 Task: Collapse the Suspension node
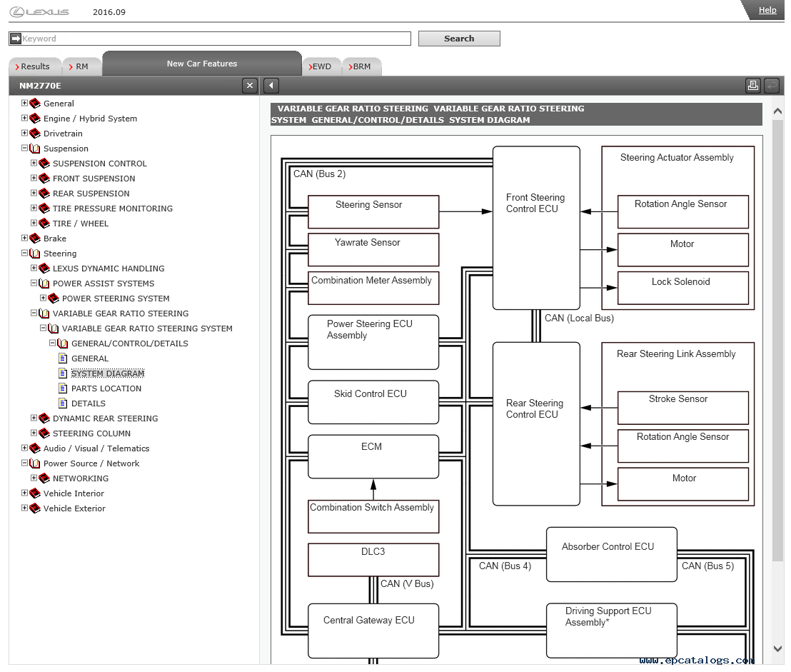coord(24,149)
